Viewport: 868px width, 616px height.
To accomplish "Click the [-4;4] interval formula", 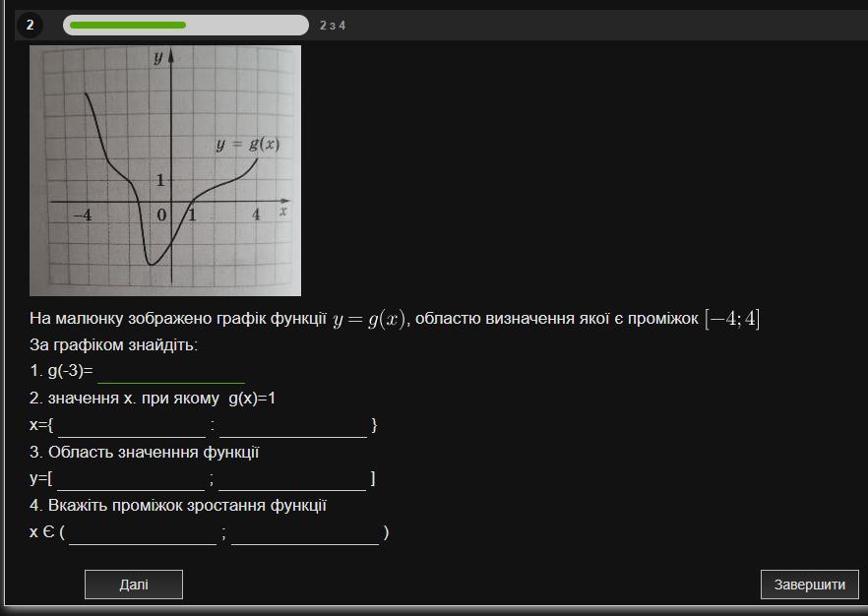I will (731, 319).
